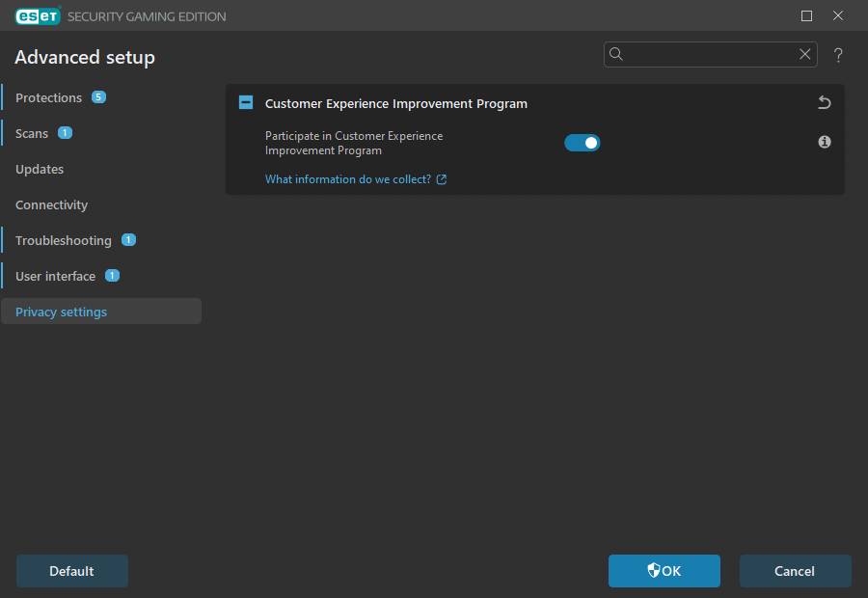Click the search magnifier icon
This screenshot has height=598, width=868.
point(616,54)
